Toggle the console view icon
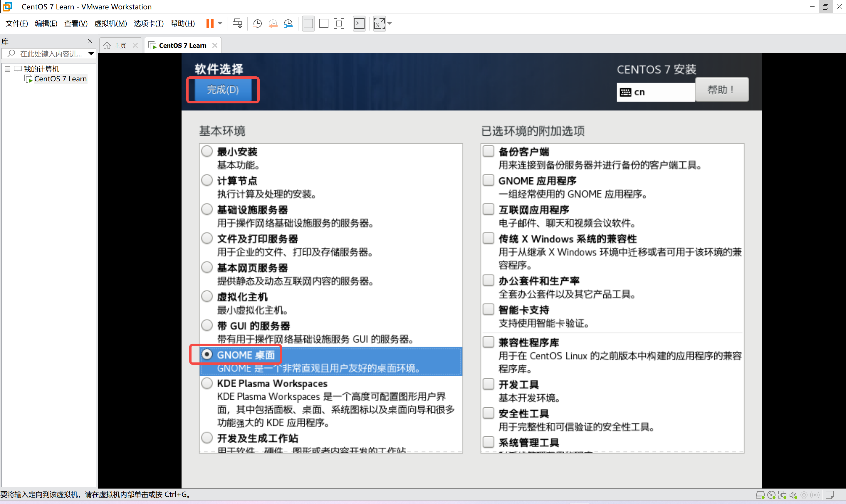This screenshot has width=846, height=504. tap(359, 23)
